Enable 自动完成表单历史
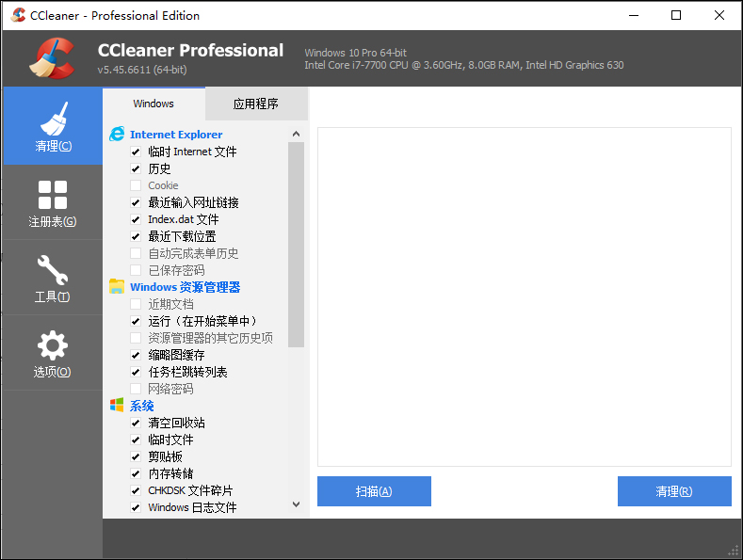This screenshot has width=743, height=560. coord(136,253)
